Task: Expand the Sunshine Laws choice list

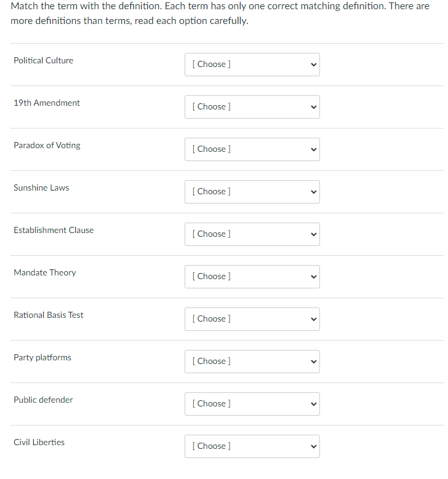Action: click(252, 192)
